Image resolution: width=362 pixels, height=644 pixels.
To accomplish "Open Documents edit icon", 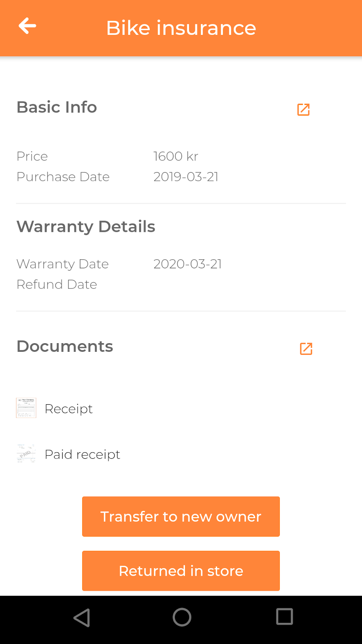I will click(306, 349).
